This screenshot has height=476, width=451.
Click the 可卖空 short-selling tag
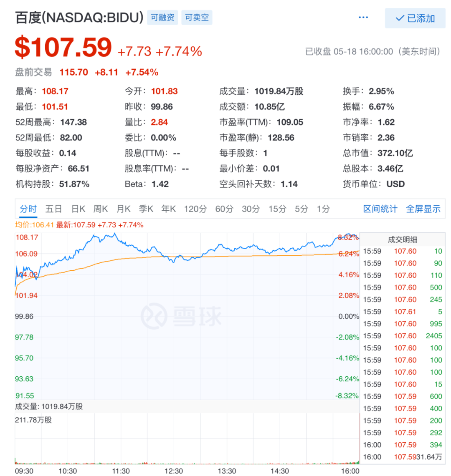click(197, 17)
